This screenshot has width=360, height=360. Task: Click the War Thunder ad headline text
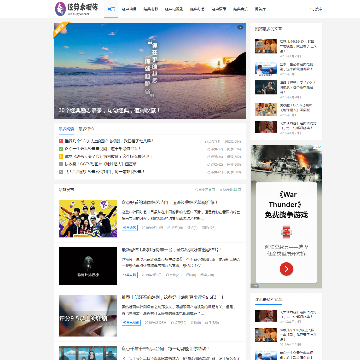[x=286, y=204]
